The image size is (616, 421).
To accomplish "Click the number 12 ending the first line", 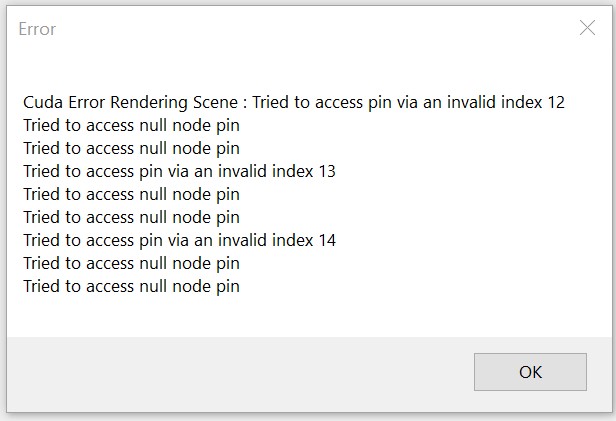I will pos(556,102).
